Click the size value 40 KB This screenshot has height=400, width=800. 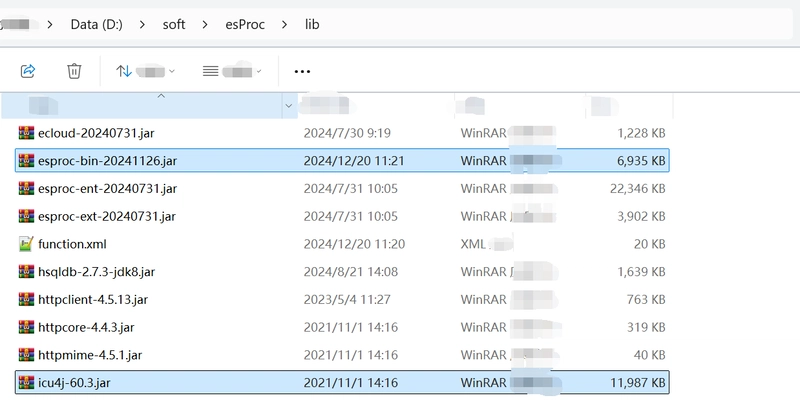650,355
